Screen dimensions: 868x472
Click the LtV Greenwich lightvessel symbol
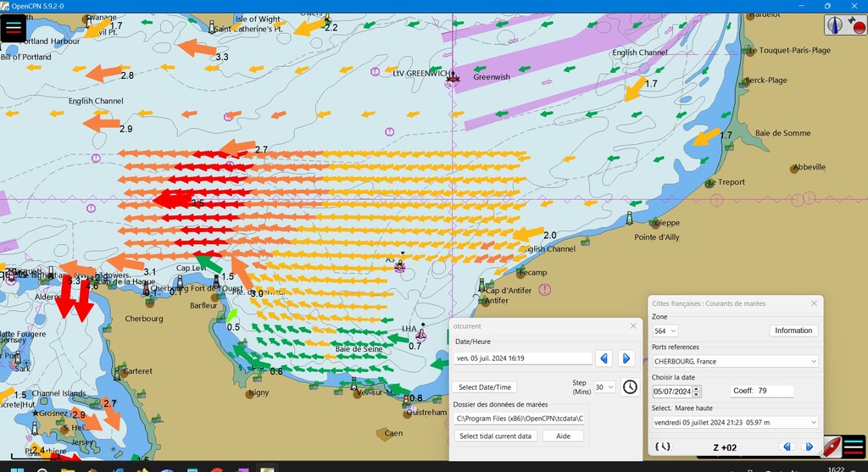pos(453,77)
